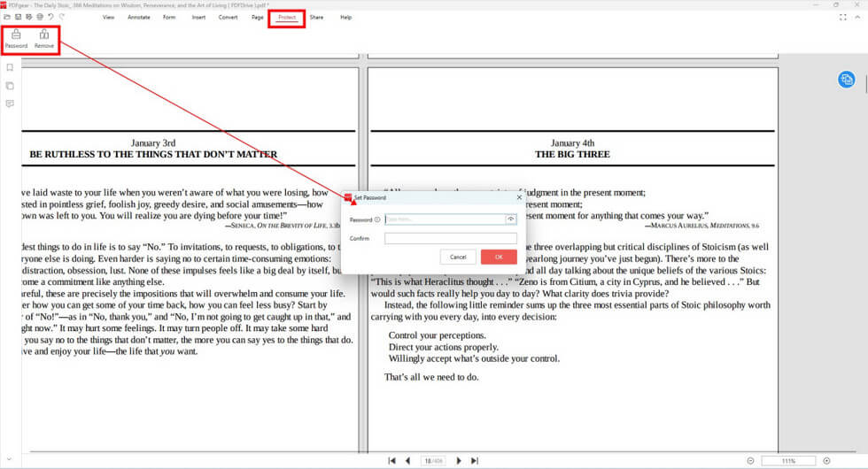Collapse the ribbon with the top-right chevron
This screenshot has height=469, width=868.
click(857, 17)
